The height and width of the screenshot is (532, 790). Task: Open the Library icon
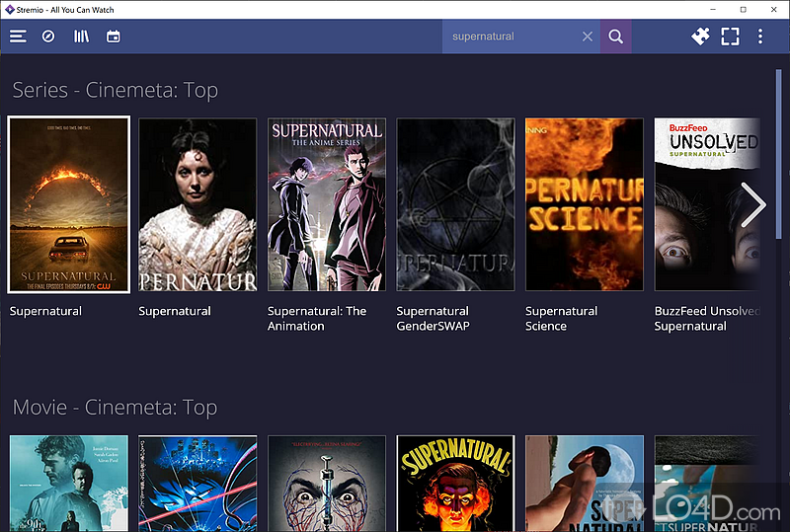(x=81, y=37)
